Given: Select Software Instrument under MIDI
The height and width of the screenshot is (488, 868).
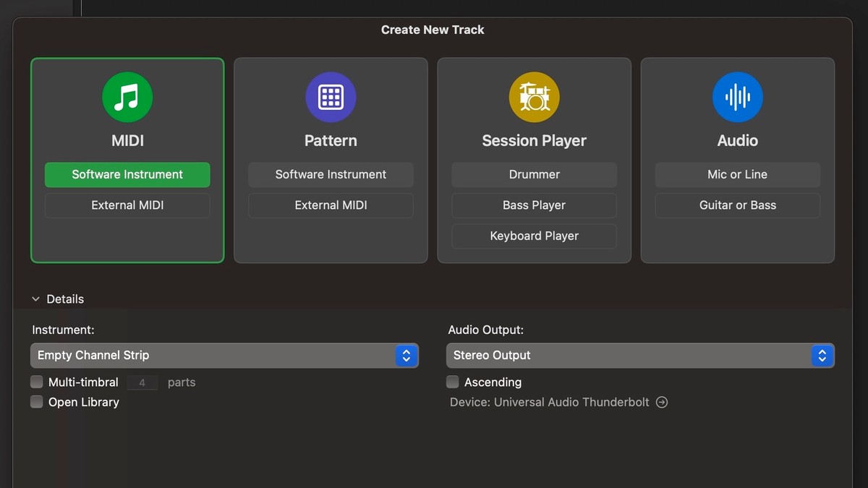Looking at the screenshot, I should [x=127, y=174].
